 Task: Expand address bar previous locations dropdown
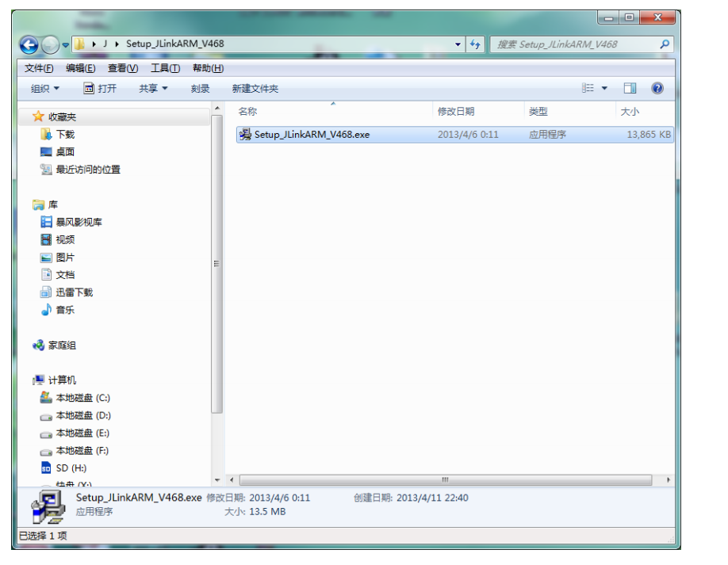click(458, 44)
